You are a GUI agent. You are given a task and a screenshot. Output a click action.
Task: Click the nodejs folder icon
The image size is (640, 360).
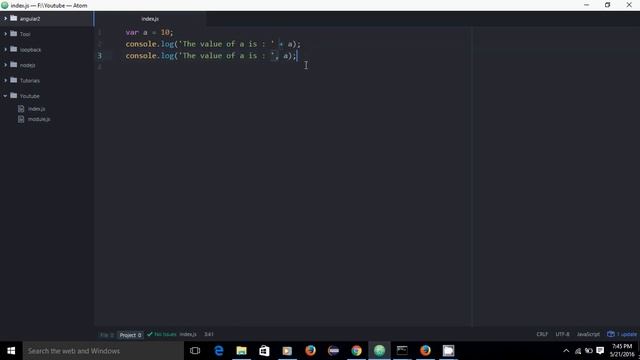14,65
